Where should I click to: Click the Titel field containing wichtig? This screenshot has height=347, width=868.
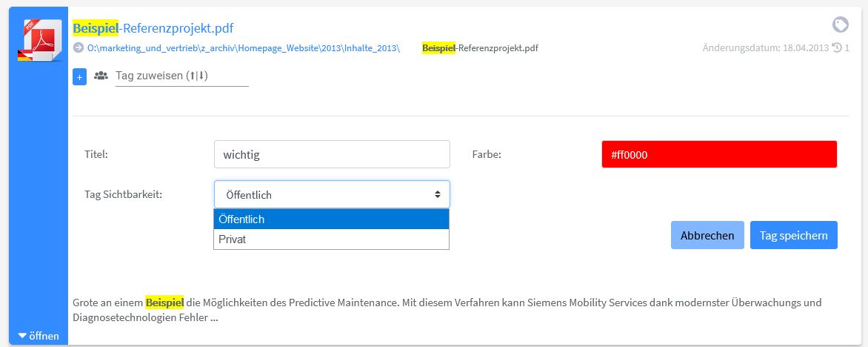(x=332, y=154)
